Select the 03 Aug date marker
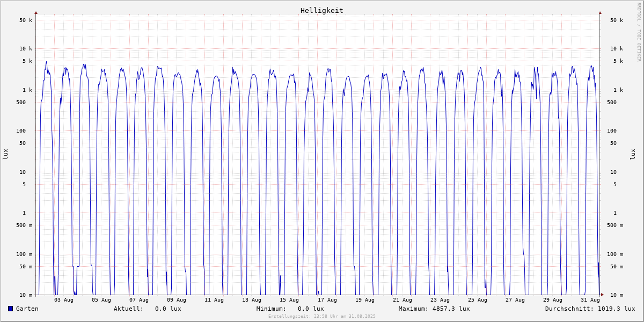Screen dimensions: 644x322 (64, 300)
